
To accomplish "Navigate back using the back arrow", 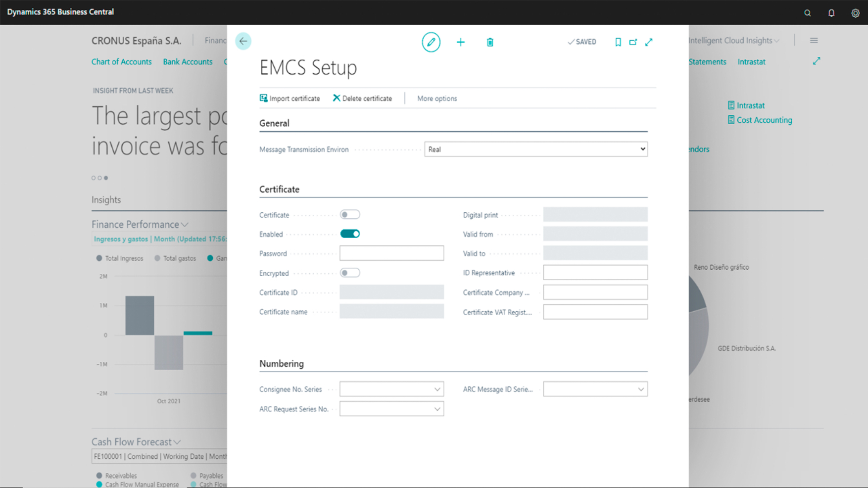I will click(243, 41).
